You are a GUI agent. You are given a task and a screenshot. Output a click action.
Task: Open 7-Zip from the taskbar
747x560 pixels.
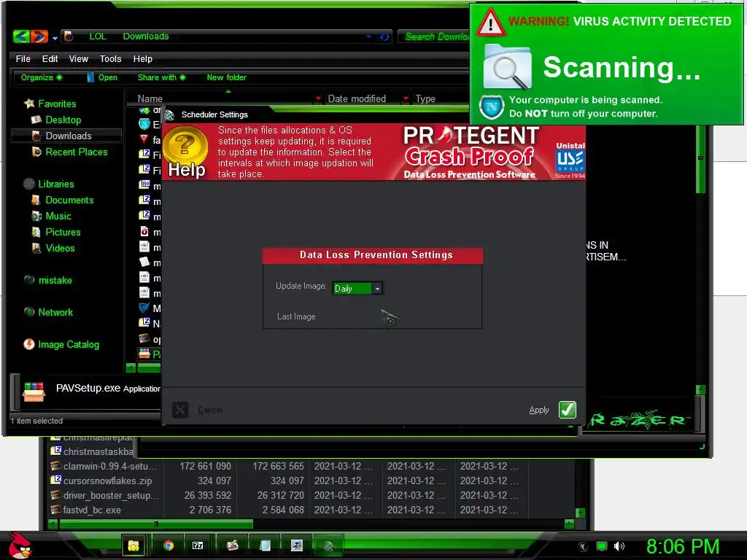(198, 545)
